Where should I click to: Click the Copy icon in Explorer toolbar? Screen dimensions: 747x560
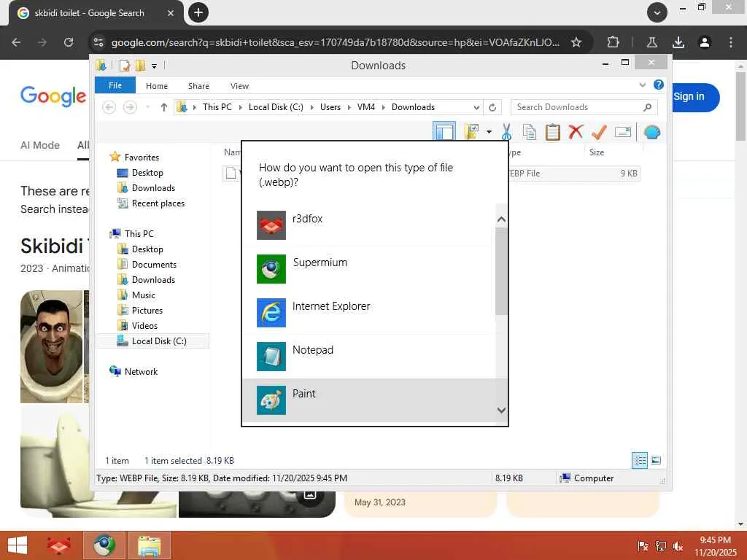pyautogui.click(x=530, y=132)
